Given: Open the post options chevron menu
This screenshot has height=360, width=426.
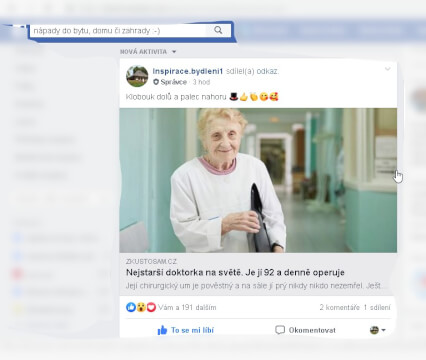Looking at the screenshot, I should coord(387,69).
